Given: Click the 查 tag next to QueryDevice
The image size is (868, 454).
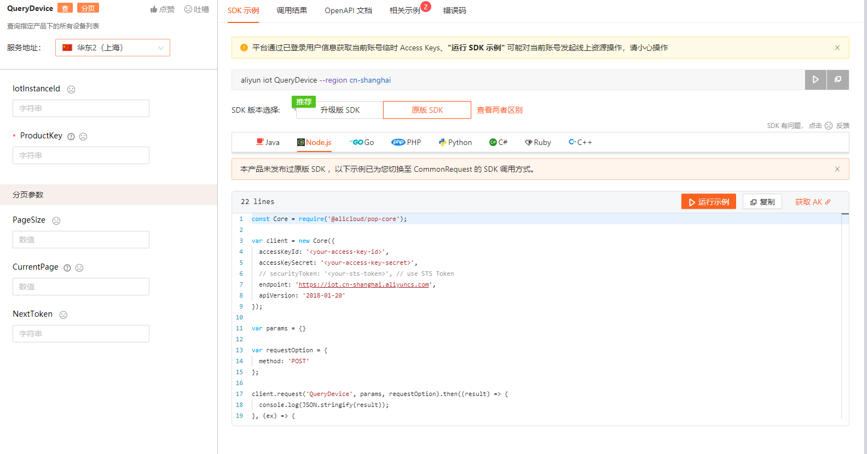Looking at the screenshot, I should coord(65,8).
